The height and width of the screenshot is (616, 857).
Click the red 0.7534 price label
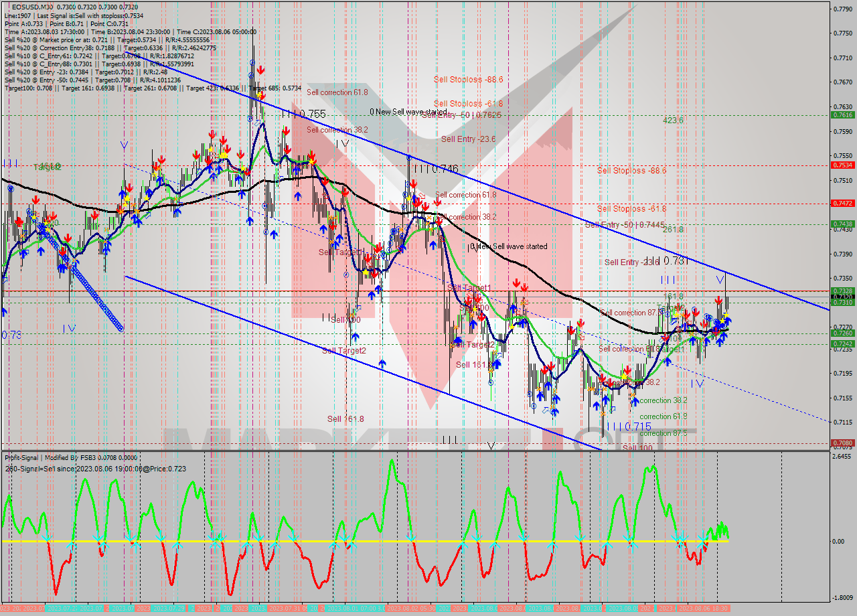click(x=842, y=165)
